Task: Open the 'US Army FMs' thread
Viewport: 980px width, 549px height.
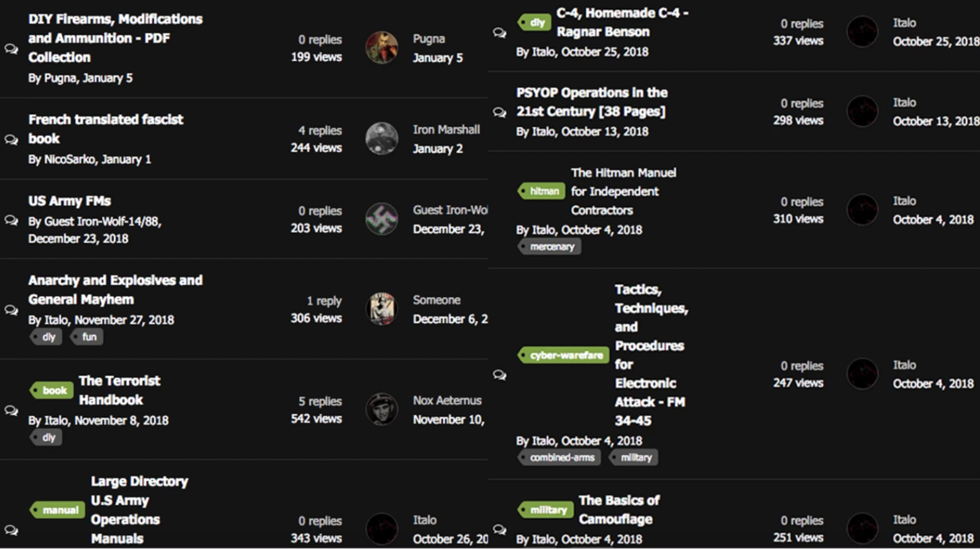Action: pyautogui.click(x=70, y=201)
